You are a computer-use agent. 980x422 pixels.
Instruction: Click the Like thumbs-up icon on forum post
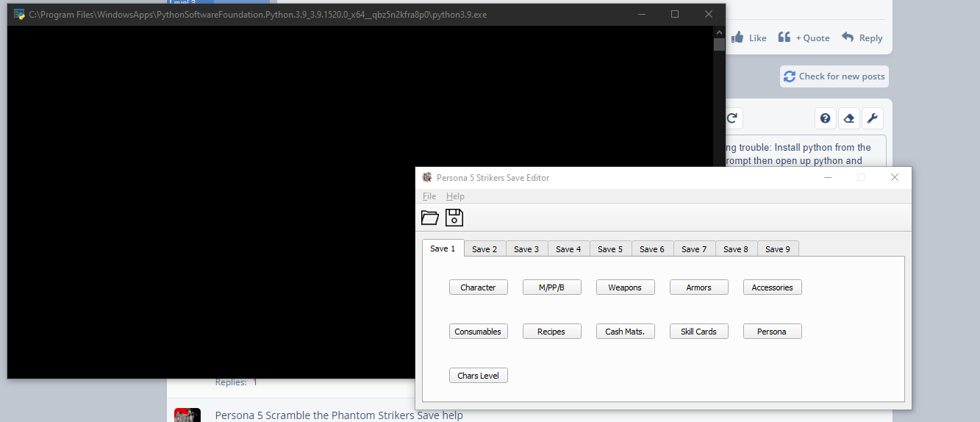[737, 37]
